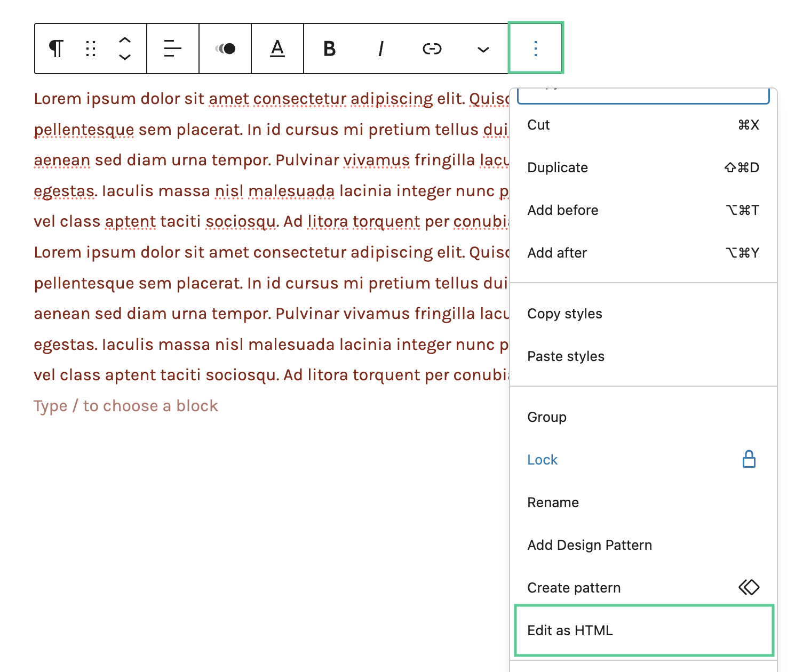Click Copy styles menu entry
811x672 pixels.
tap(643, 314)
